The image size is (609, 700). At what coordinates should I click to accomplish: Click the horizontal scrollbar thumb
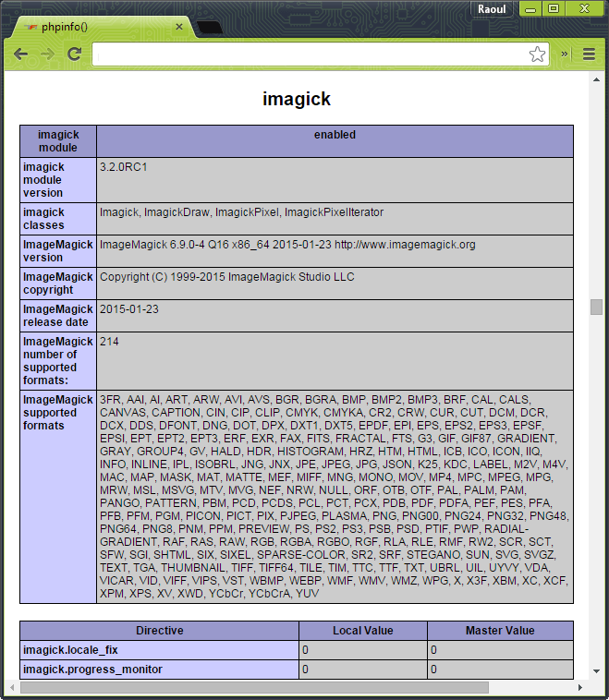tap(254, 687)
